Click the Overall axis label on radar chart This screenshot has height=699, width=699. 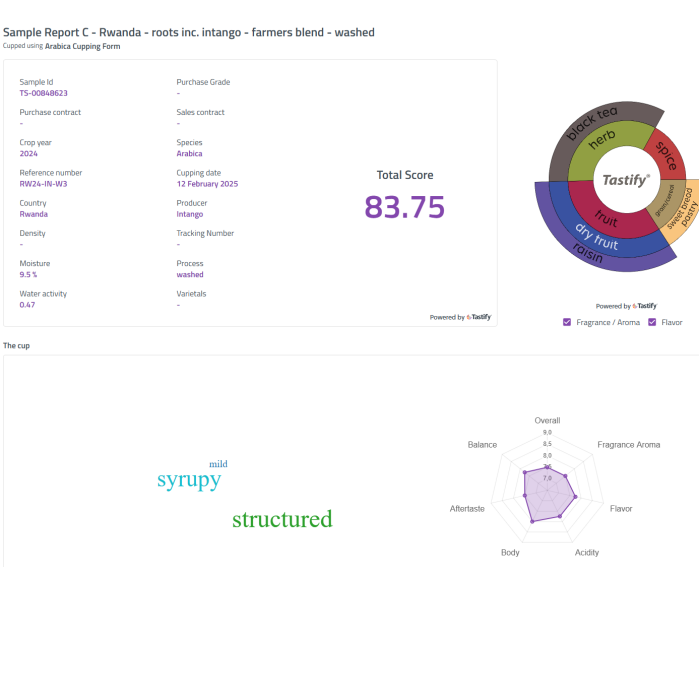pos(547,420)
